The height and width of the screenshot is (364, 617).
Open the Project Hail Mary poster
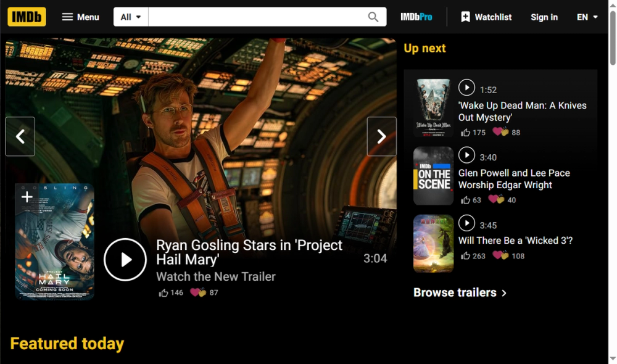pyautogui.click(x=55, y=242)
